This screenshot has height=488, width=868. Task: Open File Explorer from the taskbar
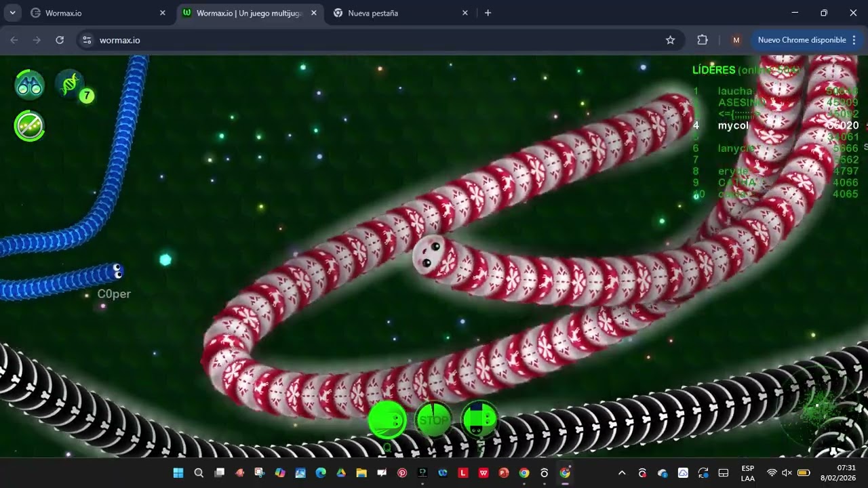click(361, 473)
